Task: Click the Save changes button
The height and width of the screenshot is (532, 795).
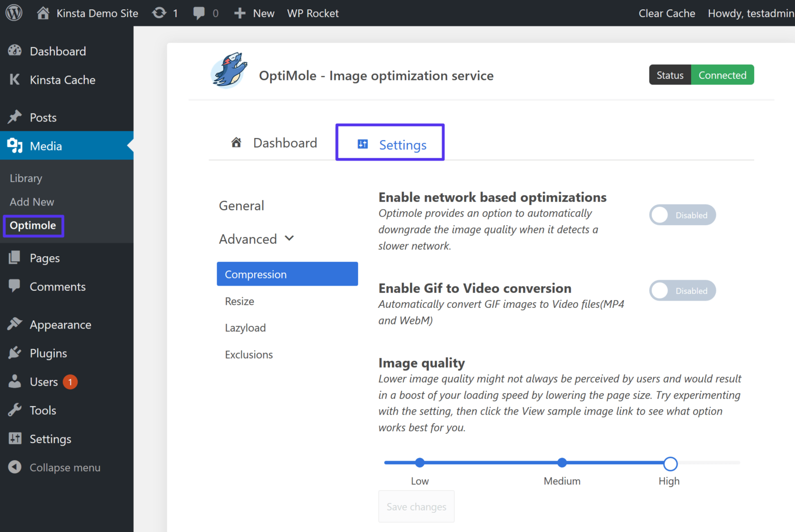Action: click(x=416, y=506)
